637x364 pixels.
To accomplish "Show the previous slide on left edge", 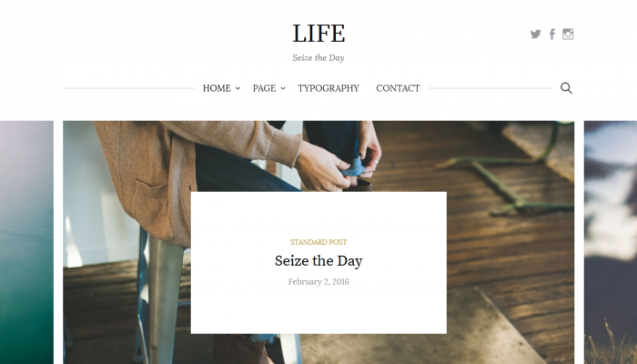I will point(26,242).
